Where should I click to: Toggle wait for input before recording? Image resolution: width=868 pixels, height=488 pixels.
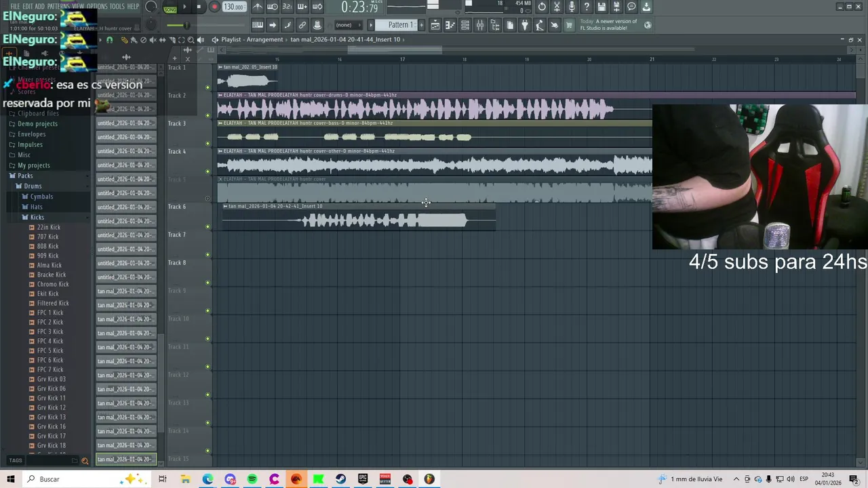click(x=273, y=7)
